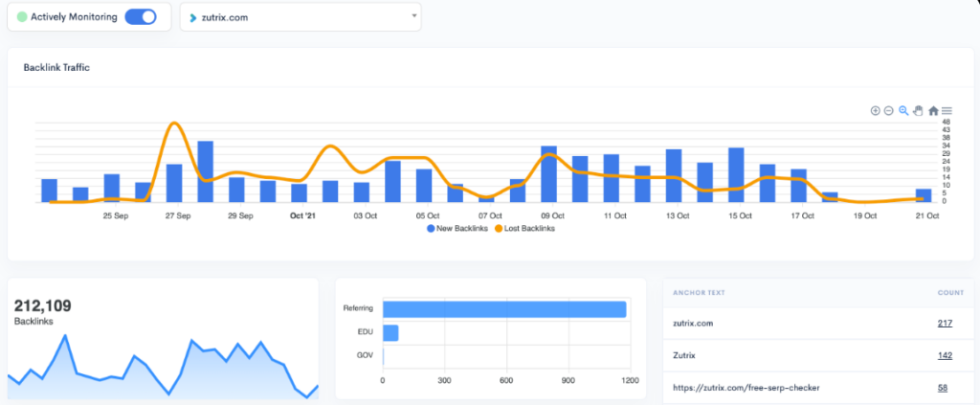Image resolution: width=980 pixels, height=405 pixels.
Task: Click the 21 Oct new backlinks bar
Action: pos(924,195)
